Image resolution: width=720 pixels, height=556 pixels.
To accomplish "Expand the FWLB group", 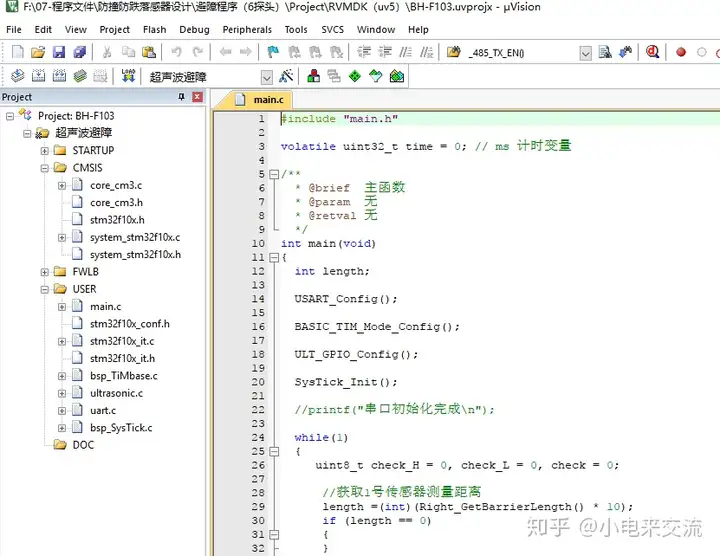I will 45,272.
